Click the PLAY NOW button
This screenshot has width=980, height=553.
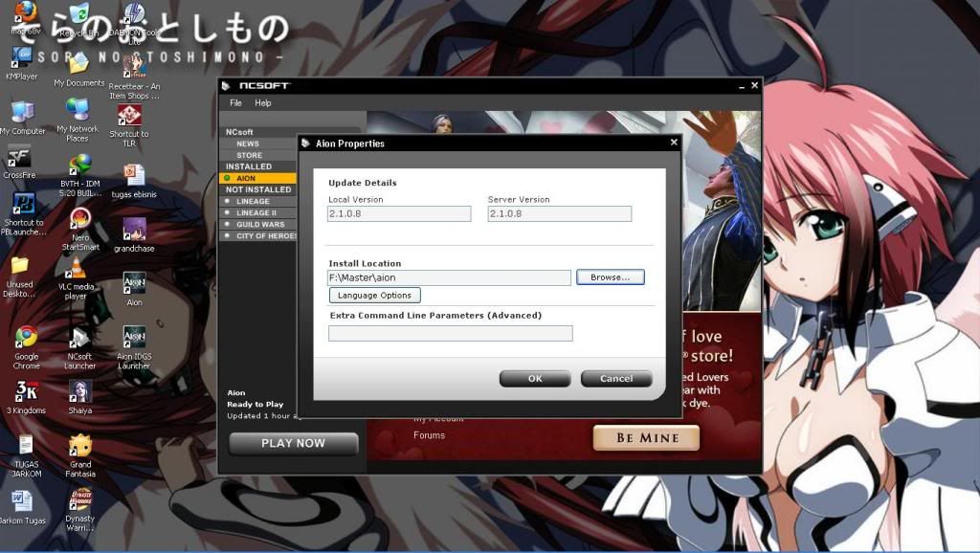tap(293, 443)
